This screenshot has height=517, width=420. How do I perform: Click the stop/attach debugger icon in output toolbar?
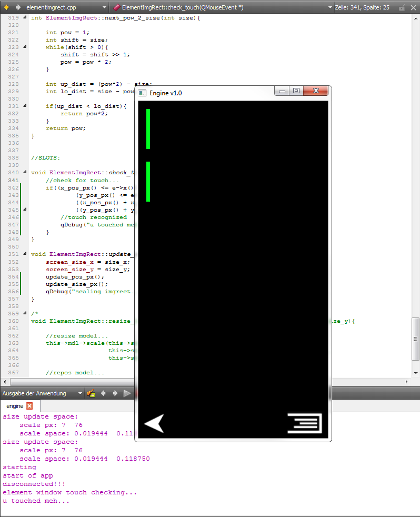click(x=91, y=393)
